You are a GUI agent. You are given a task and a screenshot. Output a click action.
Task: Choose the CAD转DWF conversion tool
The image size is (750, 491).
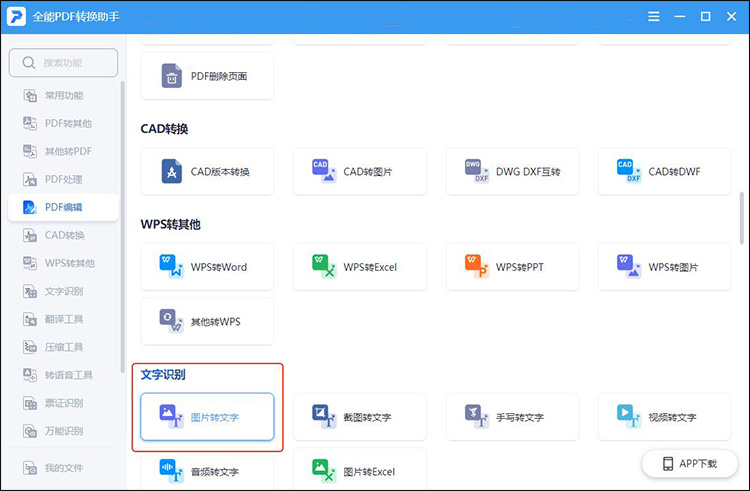point(664,172)
